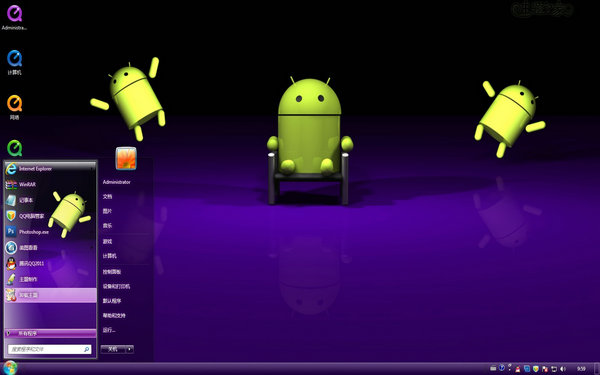The height and width of the screenshot is (375, 600).
Task: Open the green Q desktop icon
Action: click(x=14, y=148)
